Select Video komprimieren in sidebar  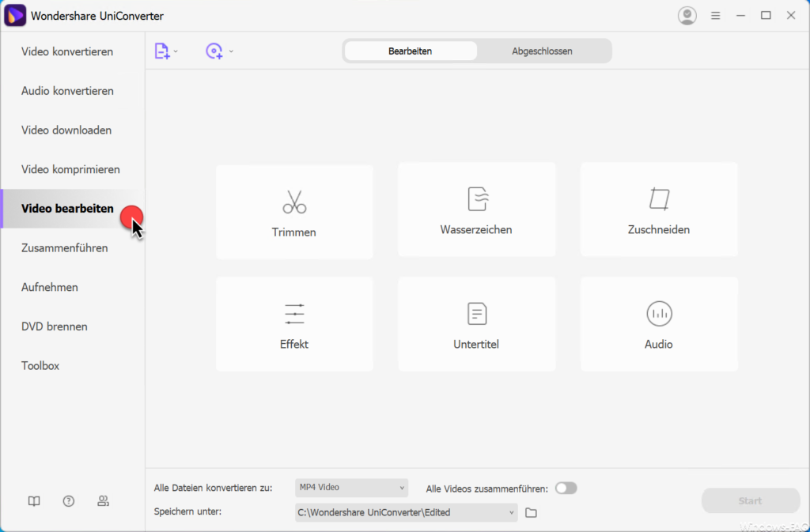coord(70,169)
